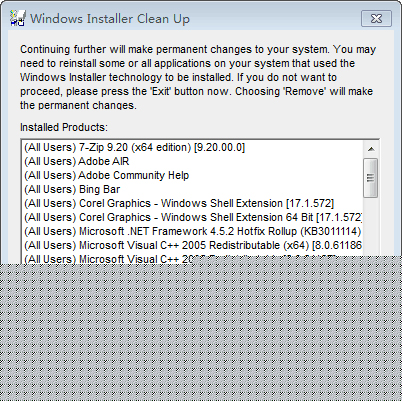
Task: Choose Adobe Community Help in the list
Action: pyautogui.click(x=193, y=175)
